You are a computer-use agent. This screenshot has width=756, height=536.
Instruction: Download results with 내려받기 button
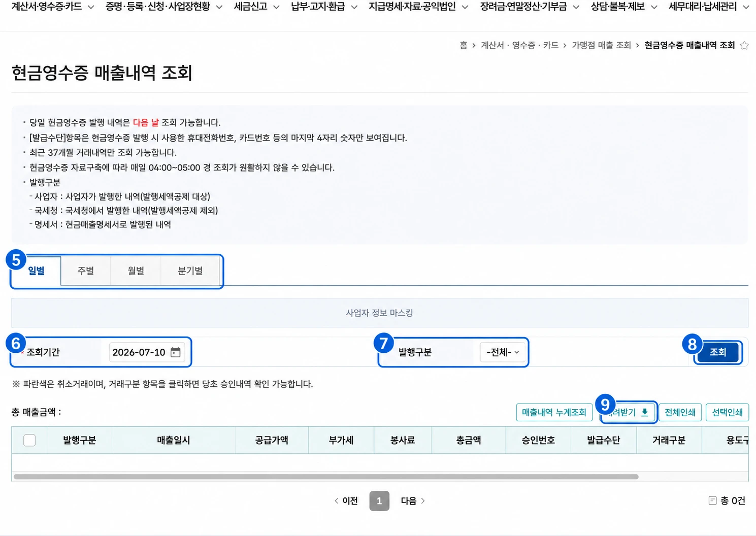pos(628,412)
